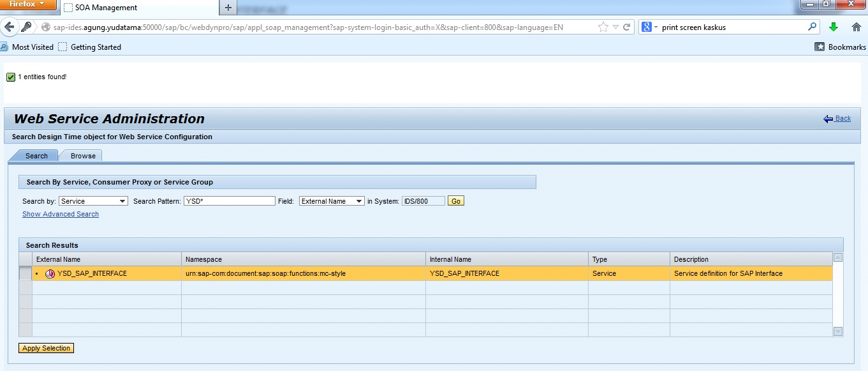The image size is (868, 371).
Task: Click the table select-all corner cell
Action: 26,259
